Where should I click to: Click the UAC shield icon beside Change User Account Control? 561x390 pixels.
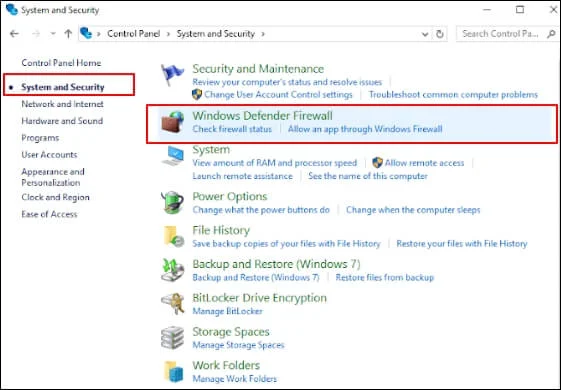pyautogui.click(x=197, y=94)
